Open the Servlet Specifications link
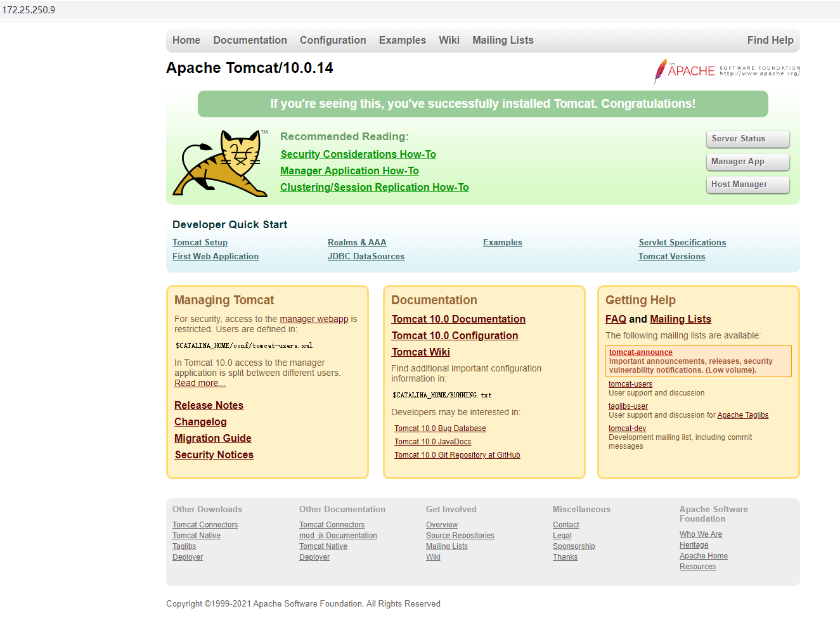The image size is (840, 618). click(682, 242)
